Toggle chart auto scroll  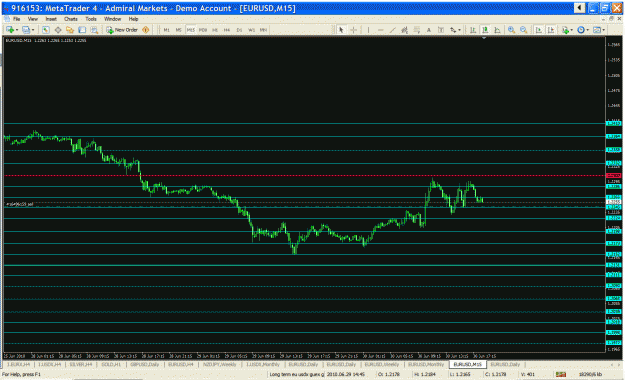[x=539, y=30]
